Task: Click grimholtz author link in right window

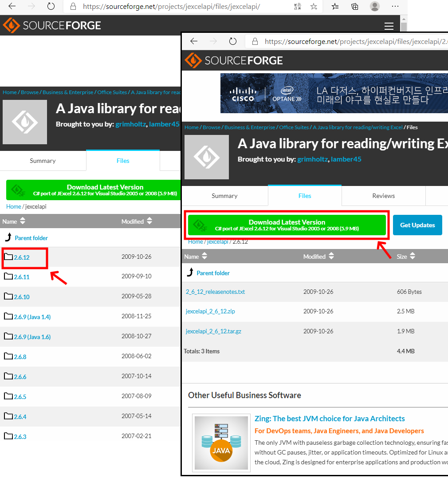Action: click(x=313, y=159)
